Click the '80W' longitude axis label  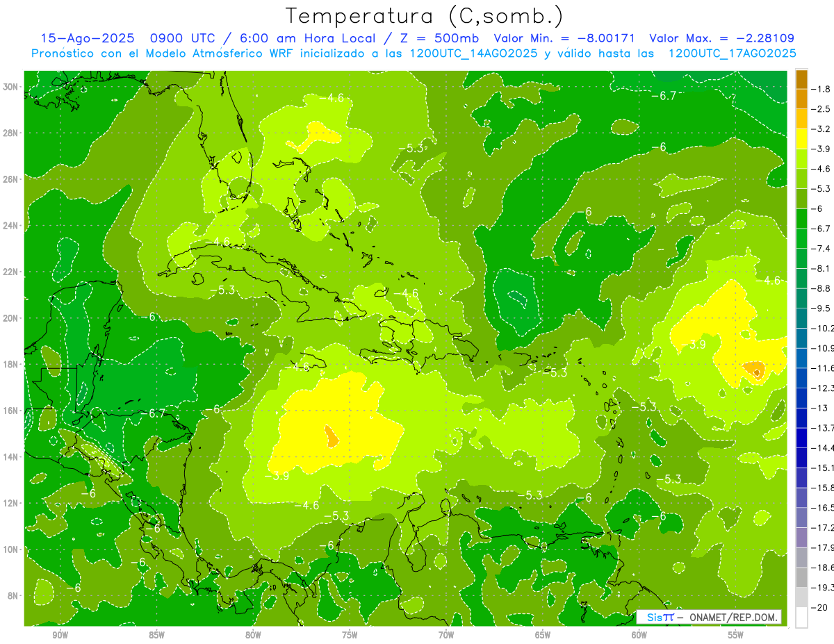pos(253,635)
